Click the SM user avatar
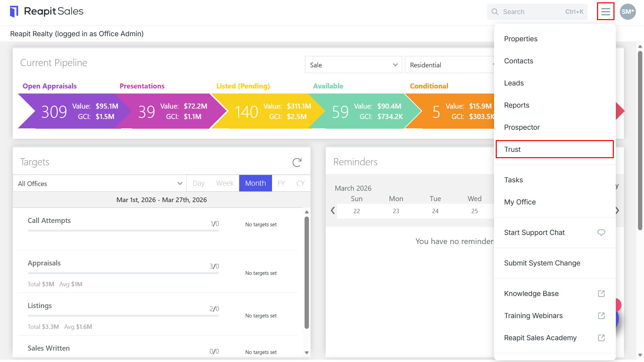Screen dimensions: 644x362 [x=628, y=12]
